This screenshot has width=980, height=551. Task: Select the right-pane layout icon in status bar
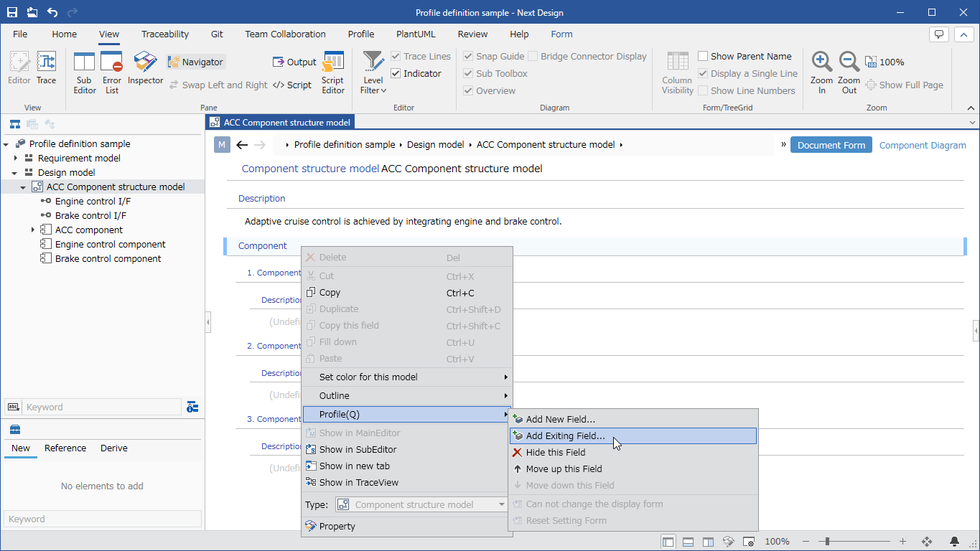click(708, 542)
